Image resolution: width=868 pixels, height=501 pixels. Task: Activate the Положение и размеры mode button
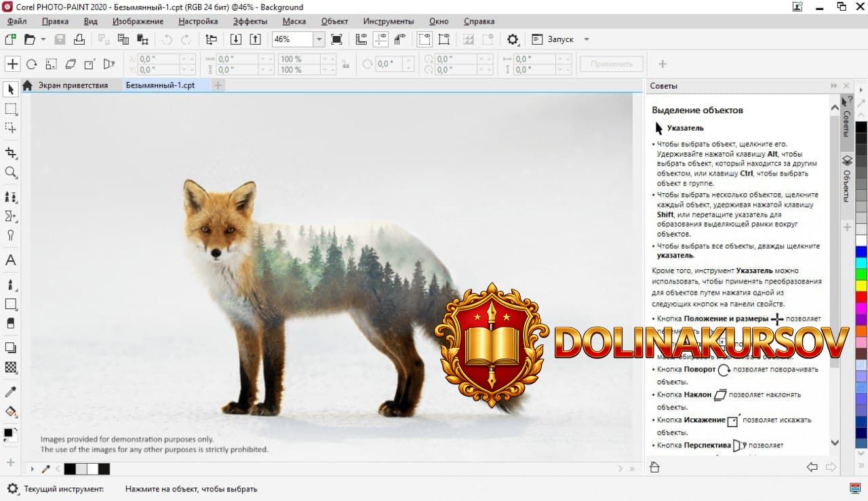coord(12,64)
